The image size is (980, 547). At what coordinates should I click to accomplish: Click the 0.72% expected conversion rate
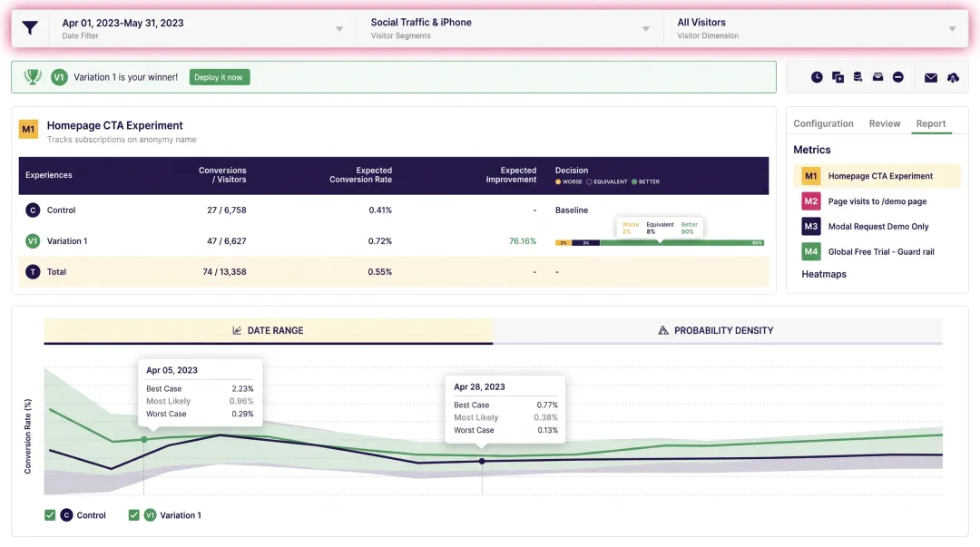point(380,241)
